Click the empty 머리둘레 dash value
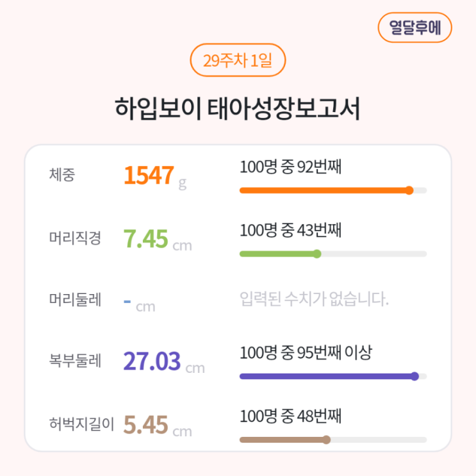Viewport: 476px width, 476px height. (127, 300)
